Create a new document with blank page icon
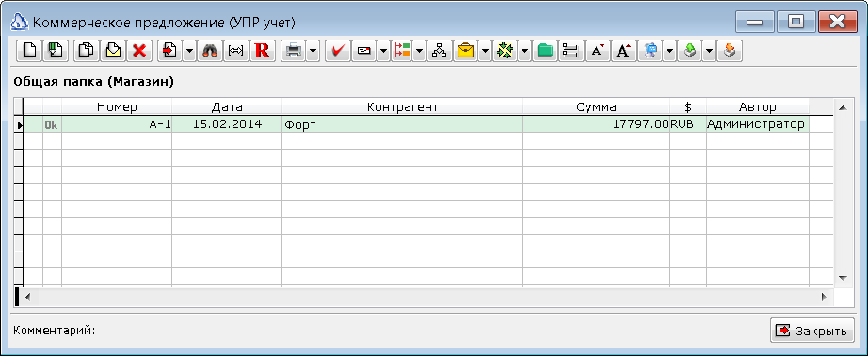The width and height of the screenshot is (868, 356). 29,51
